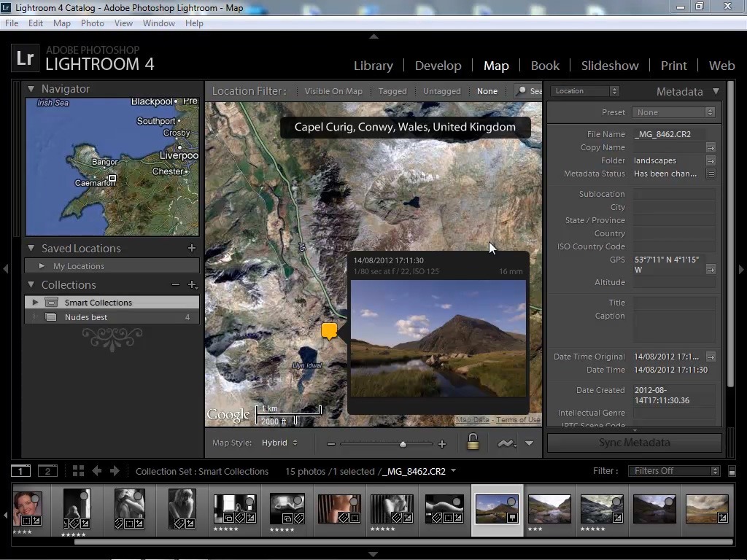Select None location filter
This screenshot has height=560, width=747.
(487, 91)
